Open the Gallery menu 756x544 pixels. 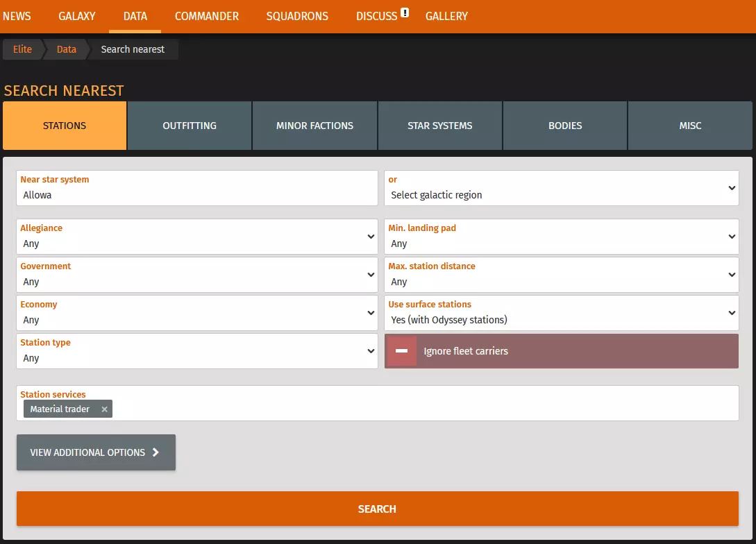point(446,17)
